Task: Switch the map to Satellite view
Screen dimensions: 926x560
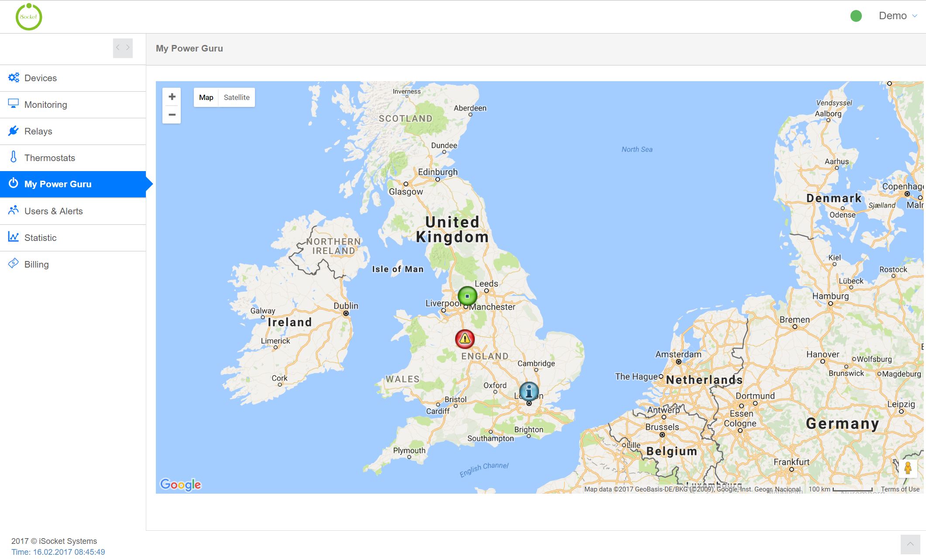Action: 237,97
